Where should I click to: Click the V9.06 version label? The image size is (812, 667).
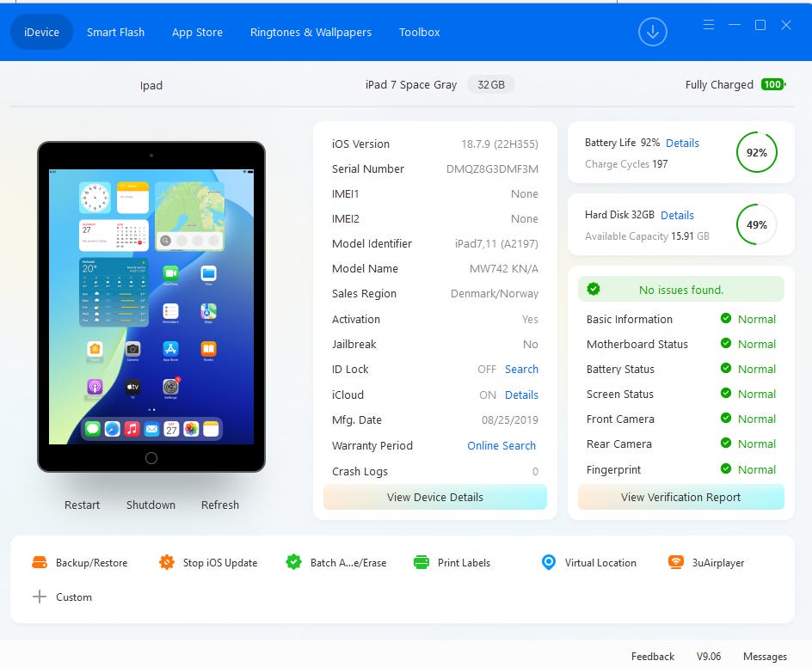tap(709, 656)
